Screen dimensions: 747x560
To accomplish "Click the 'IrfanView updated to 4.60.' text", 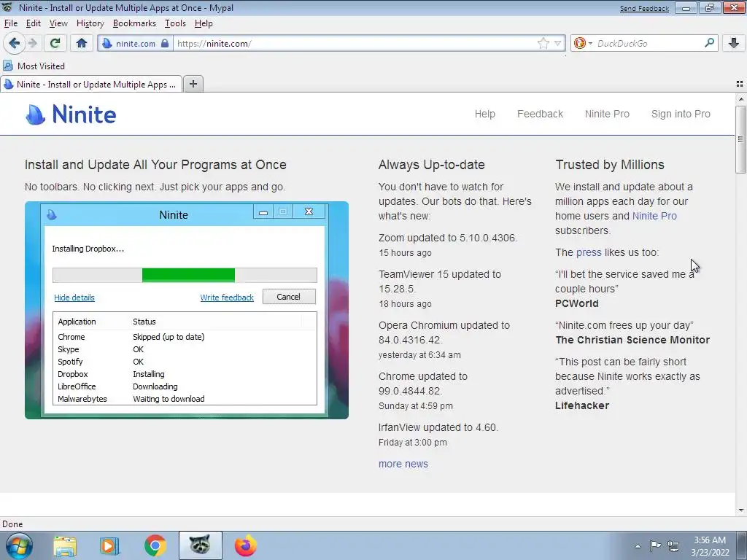I will [438, 427].
